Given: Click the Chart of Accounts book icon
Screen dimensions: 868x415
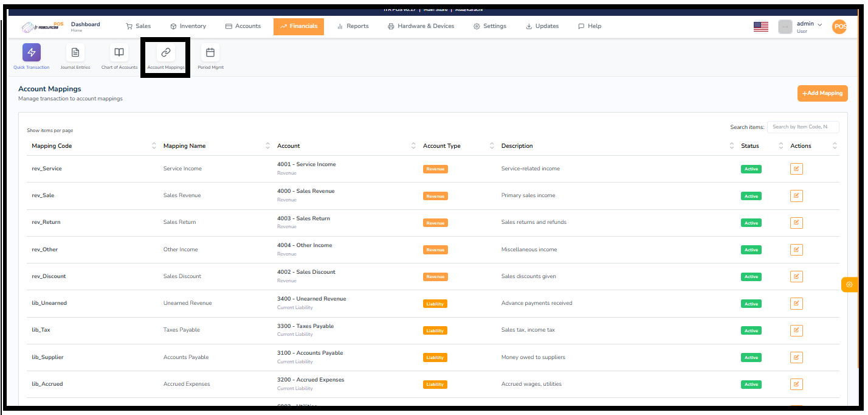Looking at the screenshot, I should pyautogui.click(x=119, y=52).
